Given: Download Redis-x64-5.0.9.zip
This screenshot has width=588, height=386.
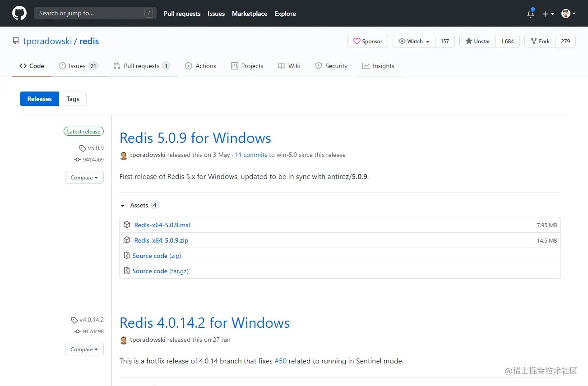Looking at the screenshot, I should click(161, 240).
